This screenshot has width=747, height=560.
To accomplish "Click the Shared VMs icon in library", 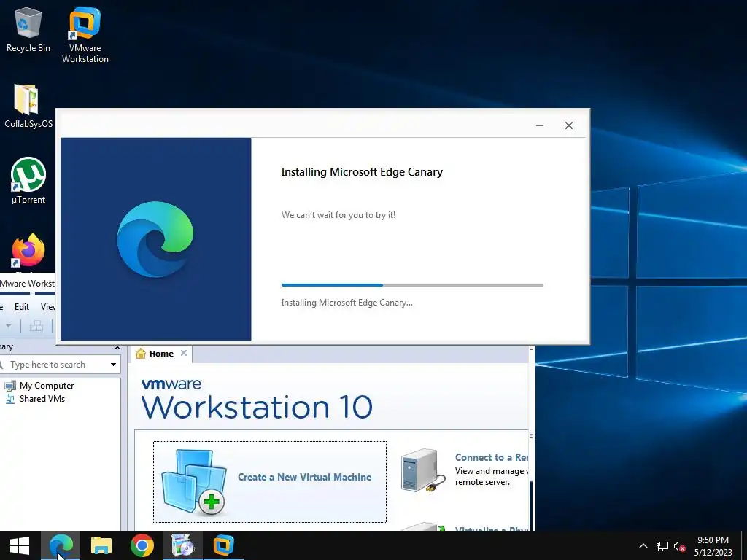I will (10, 399).
